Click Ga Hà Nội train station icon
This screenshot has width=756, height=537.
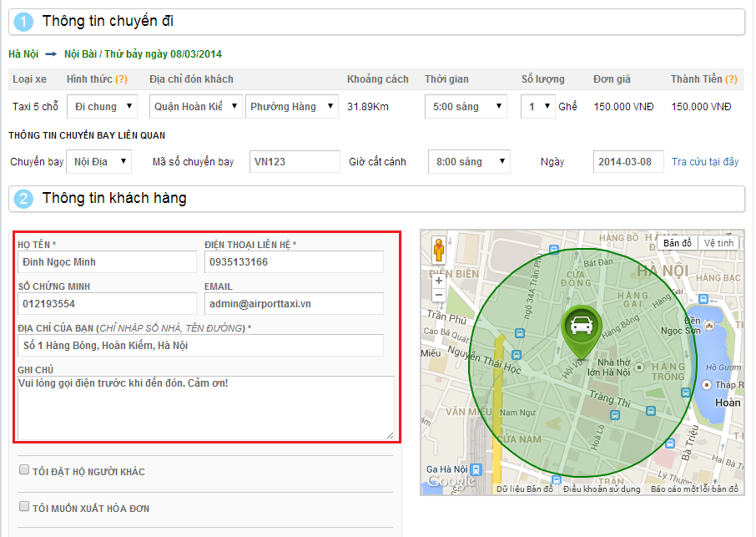click(475, 469)
